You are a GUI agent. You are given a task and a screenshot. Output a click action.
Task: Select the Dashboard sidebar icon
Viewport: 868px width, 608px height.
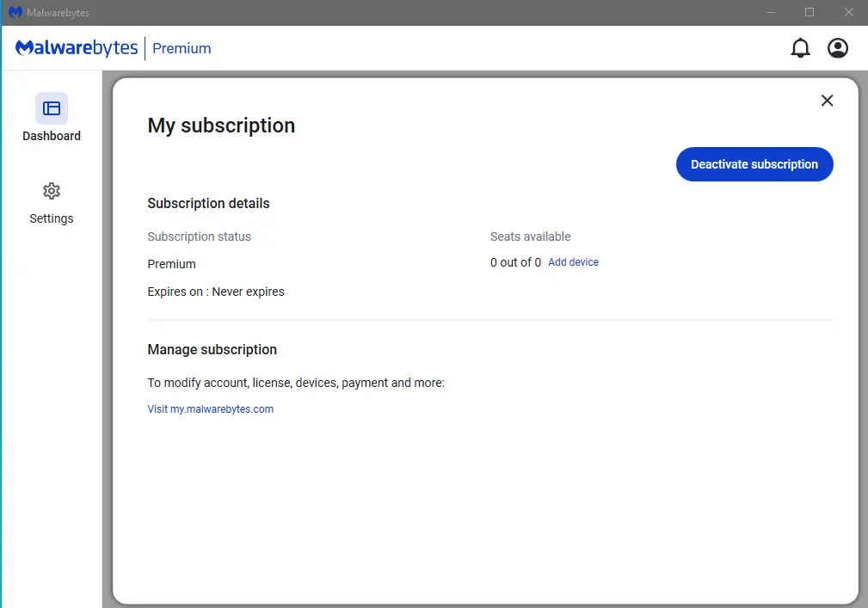pyautogui.click(x=52, y=108)
